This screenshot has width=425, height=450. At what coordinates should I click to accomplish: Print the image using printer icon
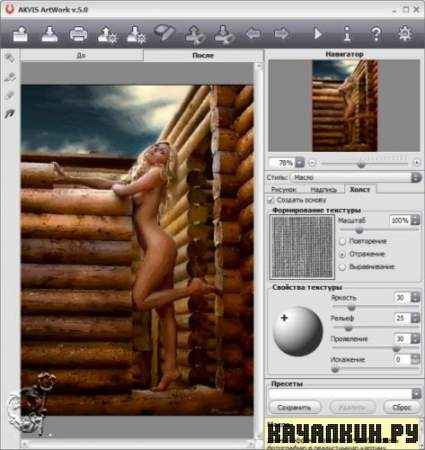(x=78, y=34)
